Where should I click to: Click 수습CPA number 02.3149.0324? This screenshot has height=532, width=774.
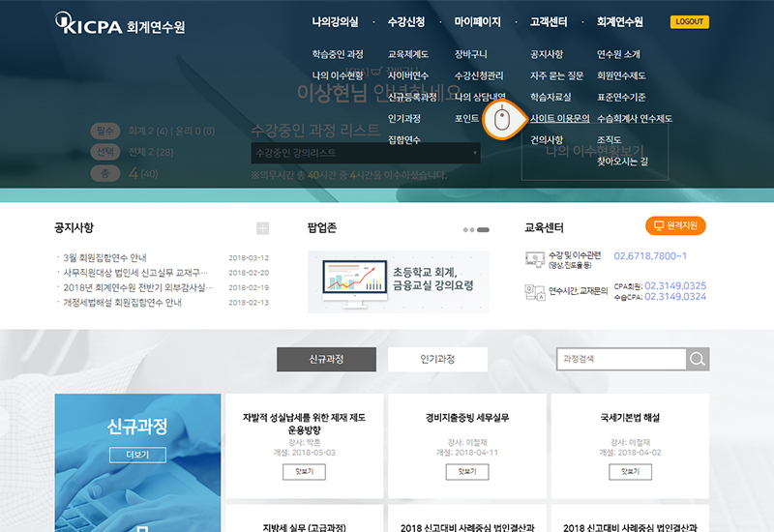(x=675, y=297)
